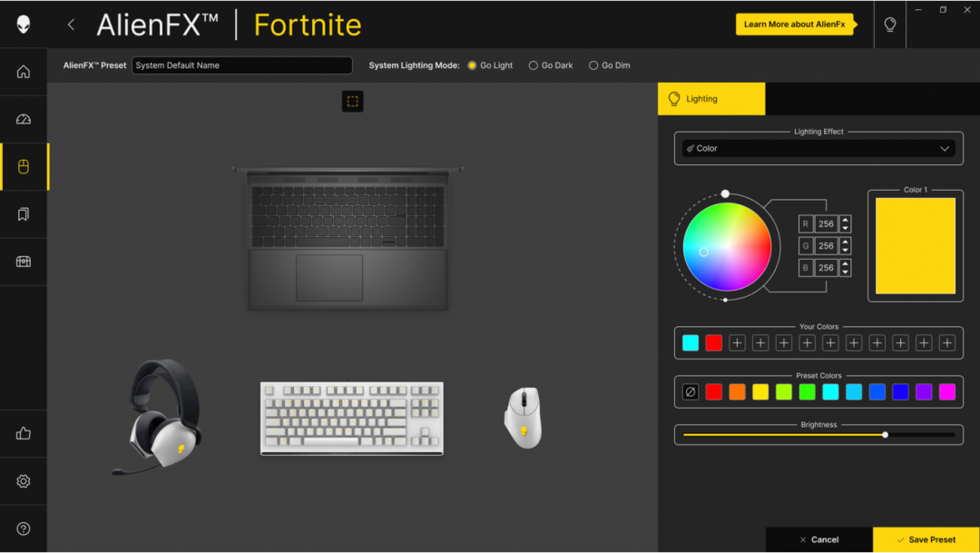980x553 pixels.
Task: Select the cyan swatch in Your Colors
Action: 691,343
